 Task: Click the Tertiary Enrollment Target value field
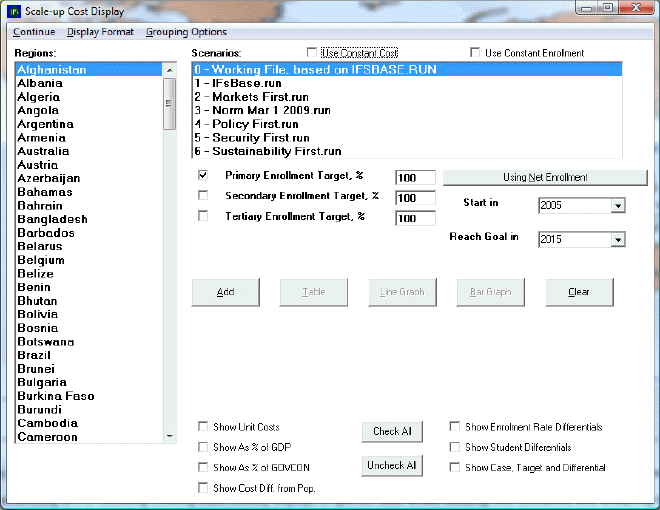(415, 218)
